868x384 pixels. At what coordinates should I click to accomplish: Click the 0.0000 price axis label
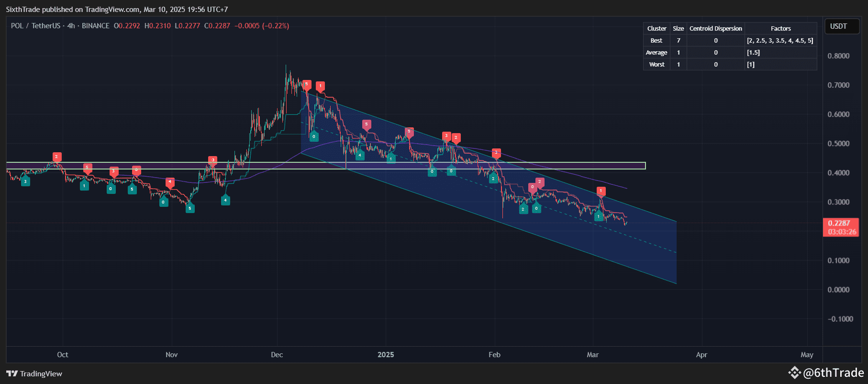[838, 290]
